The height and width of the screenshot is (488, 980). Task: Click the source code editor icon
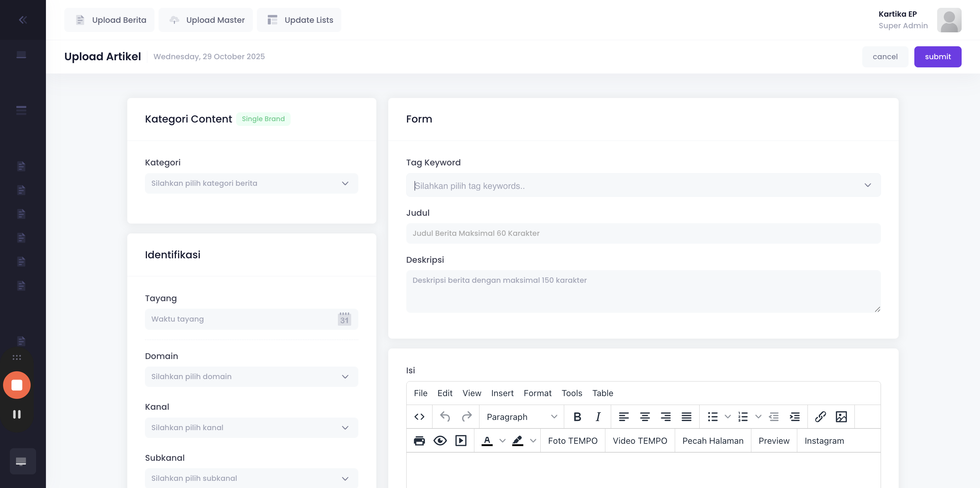419,417
